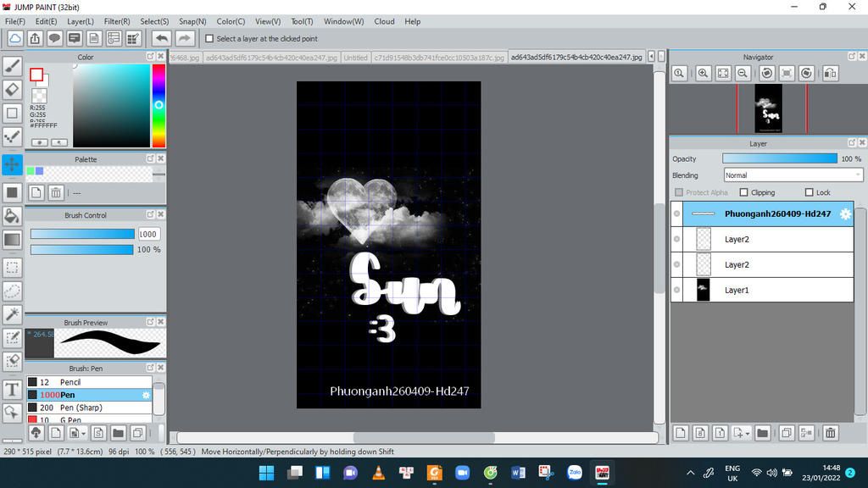Delete layer with trash icon in Layer panel
The height and width of the screenshot is (488, 868).
click(x=831, y=433)
